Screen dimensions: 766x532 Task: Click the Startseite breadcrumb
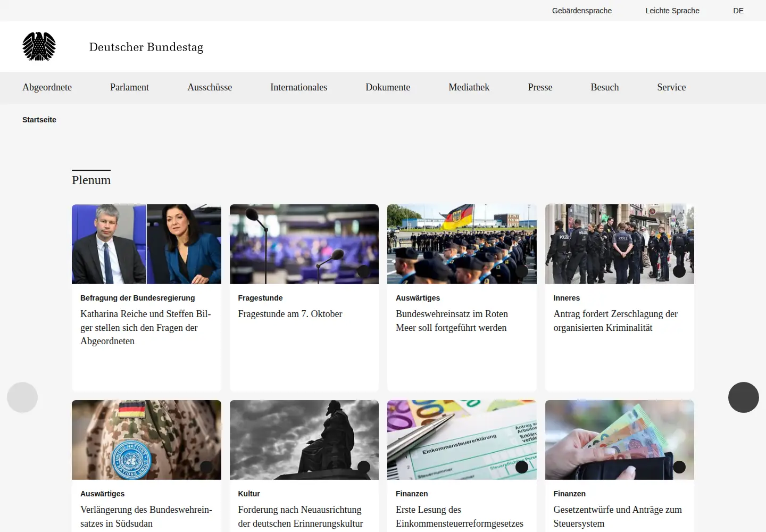(39, 120)
